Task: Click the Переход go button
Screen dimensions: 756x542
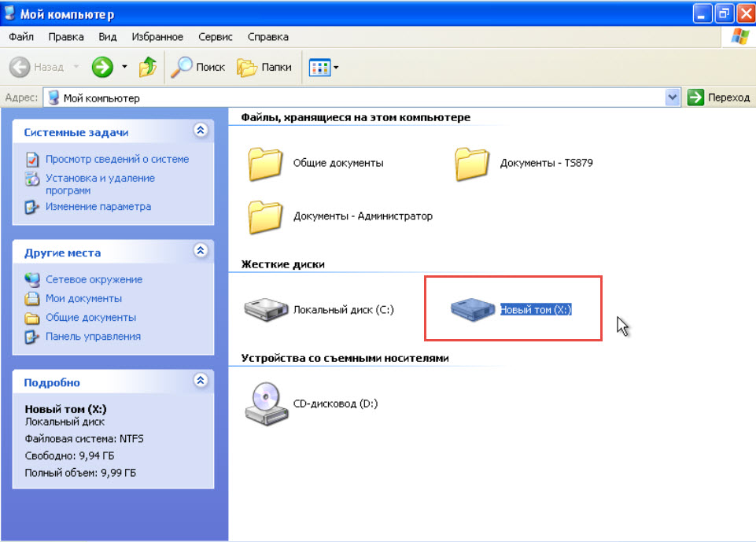Action: pos(718,98)
